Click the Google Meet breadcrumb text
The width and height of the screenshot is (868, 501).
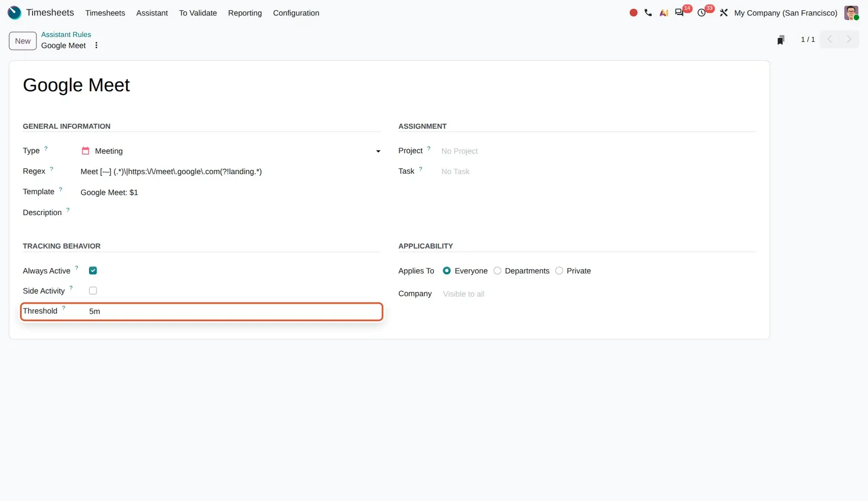[63, 46]
